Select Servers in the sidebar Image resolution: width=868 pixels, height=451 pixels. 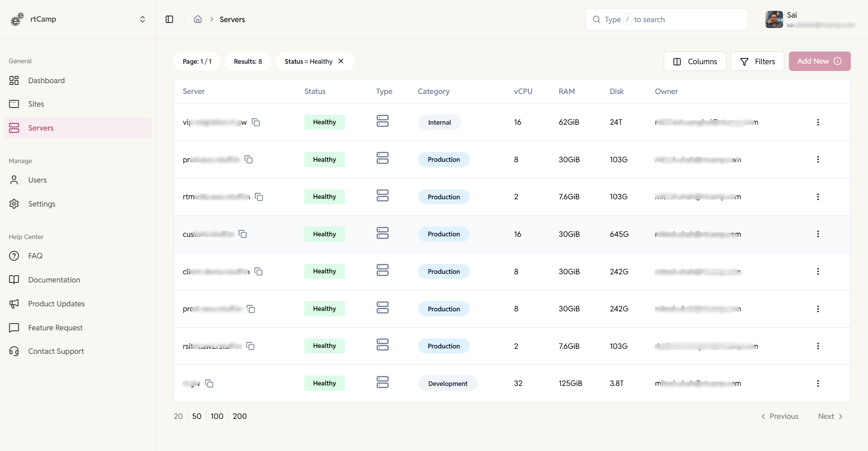pos(42,128)
